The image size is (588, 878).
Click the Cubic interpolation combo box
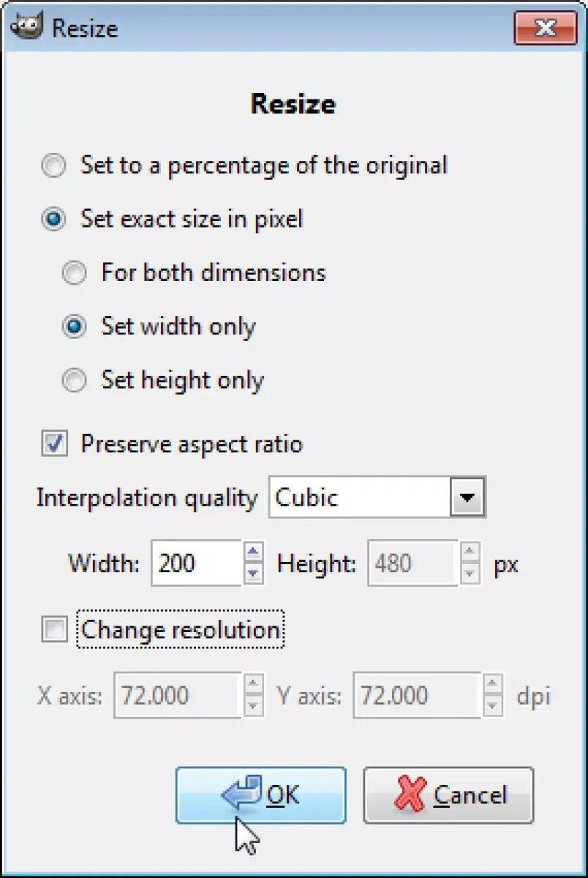pyautogui.click(x=377, y=498)
